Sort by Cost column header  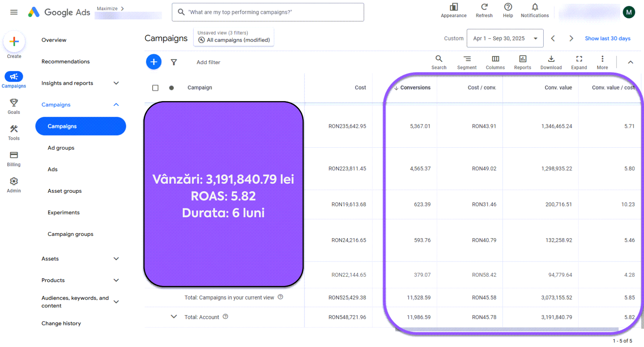click(x=360, y=88)
